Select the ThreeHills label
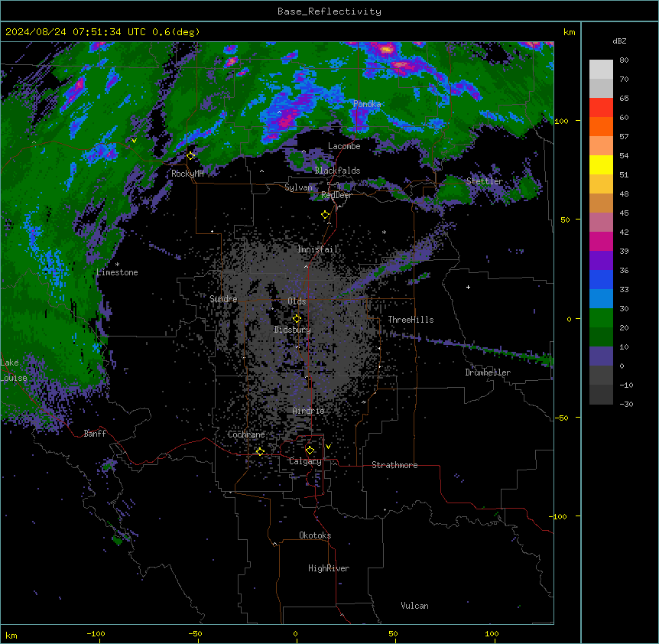The height and width of the screenshot is (644, 659). coord(411,320)
